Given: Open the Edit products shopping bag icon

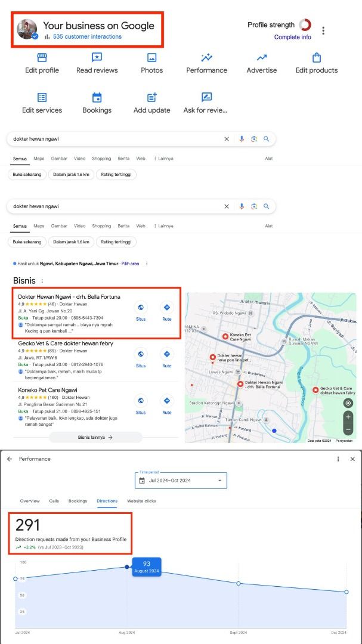Looking at the screenshot, I should pos(317,58).
